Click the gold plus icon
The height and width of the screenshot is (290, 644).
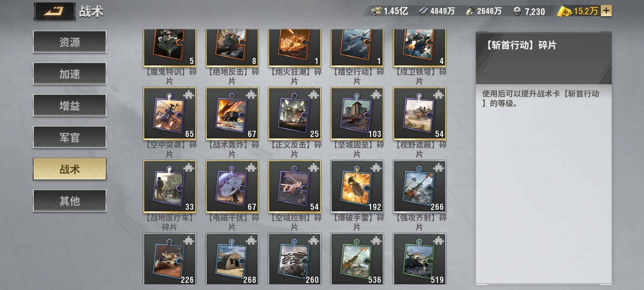pyautogui.click(x=606, y=11)
